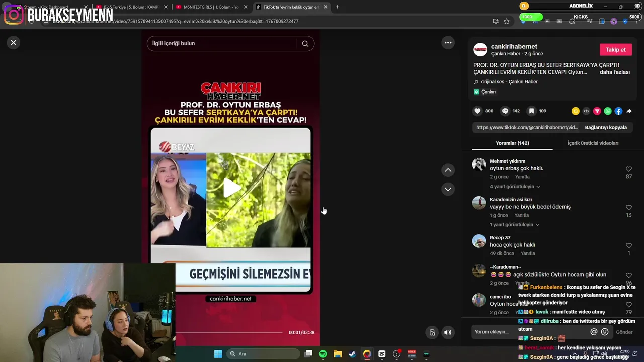Select the Yorumlar (142) tab
Viewport: 644px width, 362px height.
(x=512, y=143)
